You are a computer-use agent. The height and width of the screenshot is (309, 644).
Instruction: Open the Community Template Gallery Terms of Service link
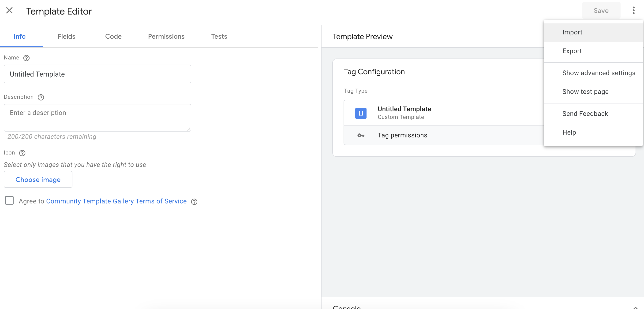pyautogui.click(x=116, y=201)
